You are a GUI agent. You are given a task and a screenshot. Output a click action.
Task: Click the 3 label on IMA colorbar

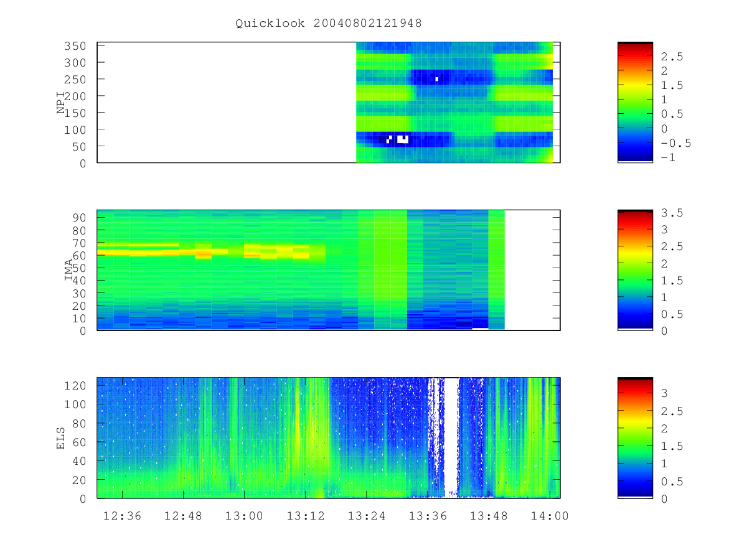click(665, 230)
